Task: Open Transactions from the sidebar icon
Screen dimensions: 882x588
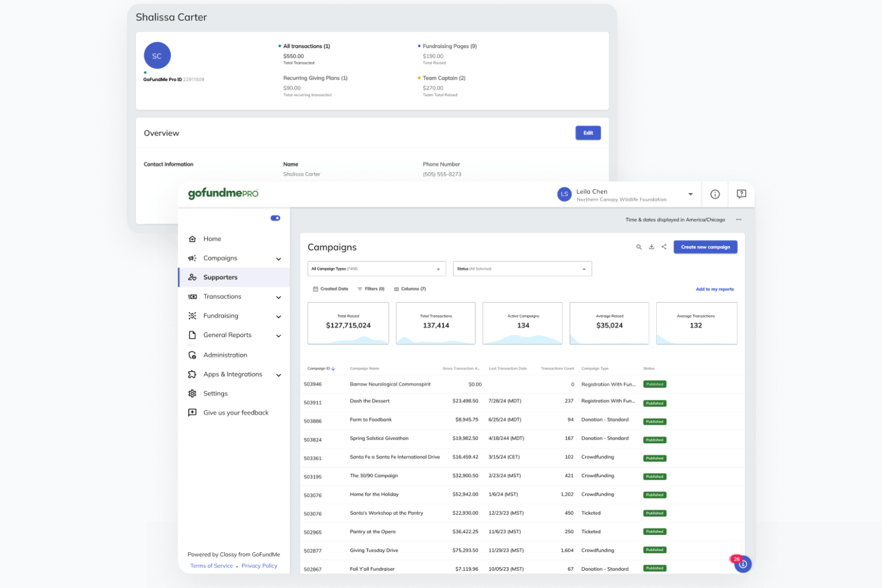Action: 192,296
